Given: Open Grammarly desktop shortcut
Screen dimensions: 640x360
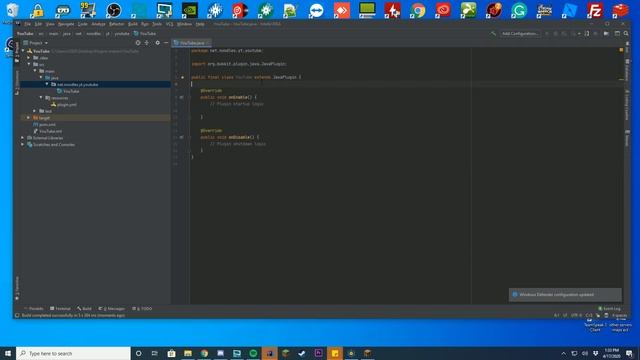Looking at the screenshot, I should (519, 10).
